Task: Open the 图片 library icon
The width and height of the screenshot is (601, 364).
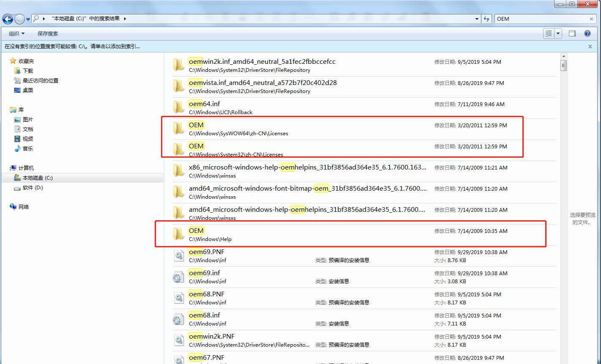Action: point(17,119)
